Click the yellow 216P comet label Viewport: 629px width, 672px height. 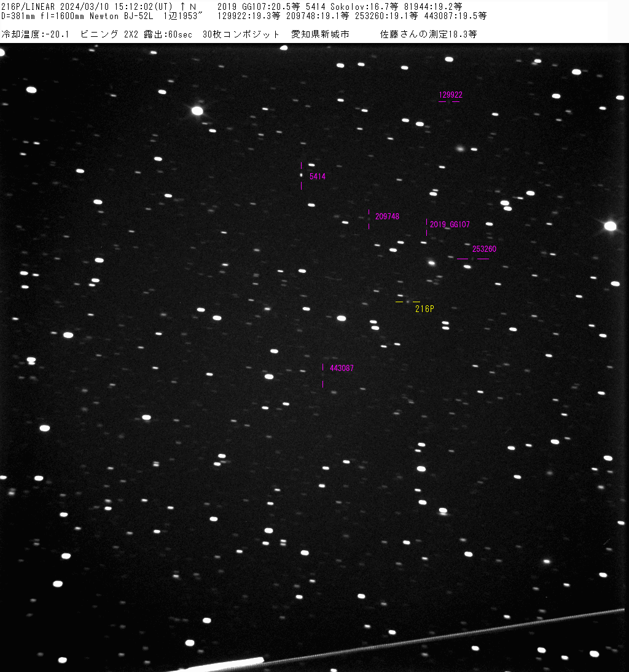click(x=424, y=309)
